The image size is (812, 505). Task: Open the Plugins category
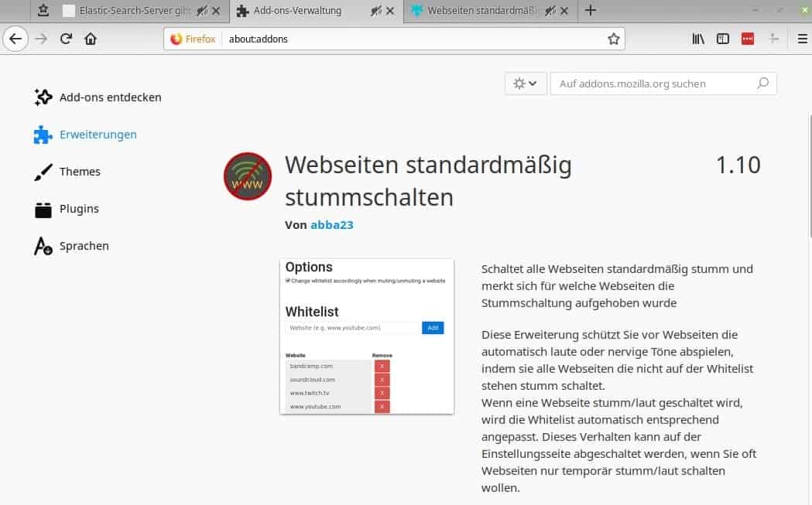pyautogui.click(x=79, y=209)
